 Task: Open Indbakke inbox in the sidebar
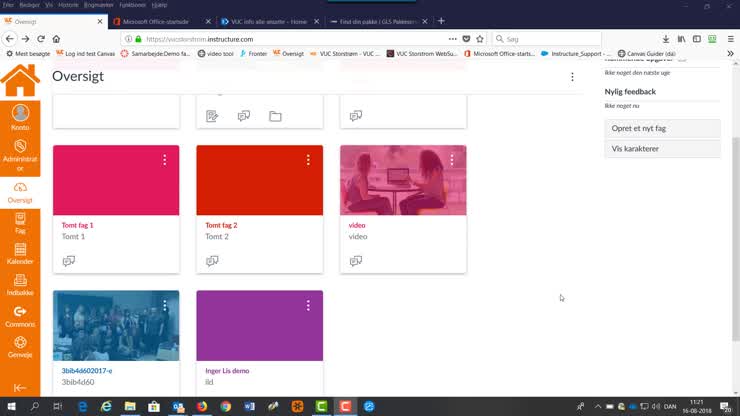click(x=20, y=282)
